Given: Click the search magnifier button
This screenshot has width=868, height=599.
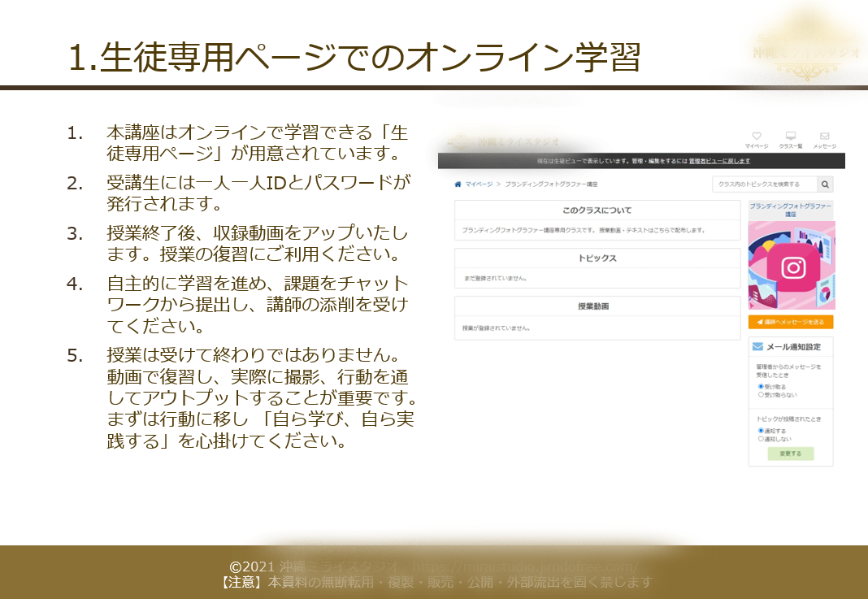Looking at the screenshot, I should (x=826, y=184).
